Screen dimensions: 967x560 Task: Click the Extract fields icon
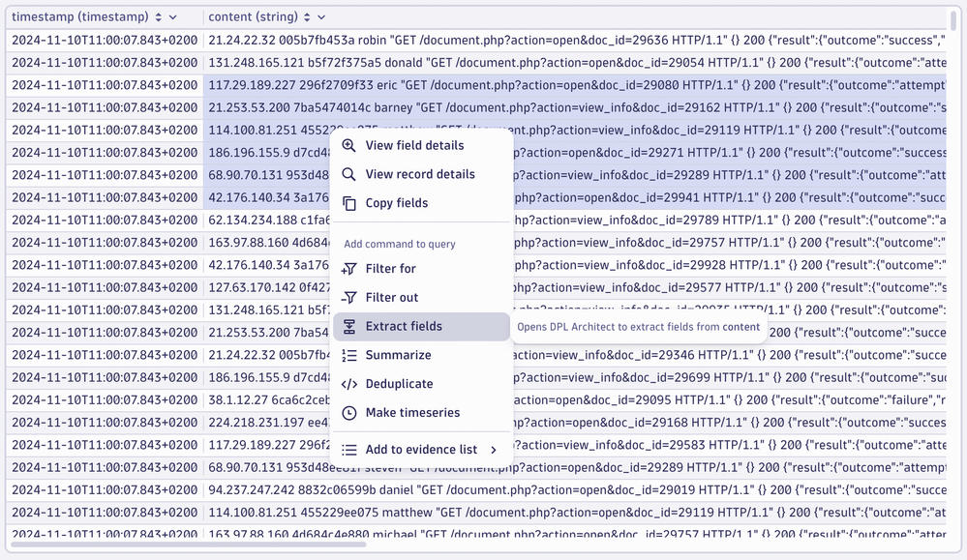pyautogui.click(x=349, y=327)
